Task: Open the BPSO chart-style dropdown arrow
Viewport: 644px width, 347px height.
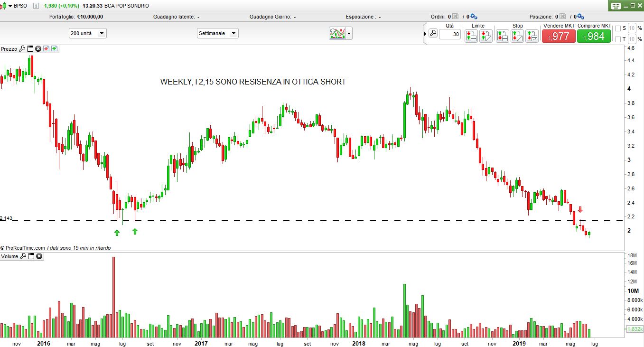Action: 10,6
